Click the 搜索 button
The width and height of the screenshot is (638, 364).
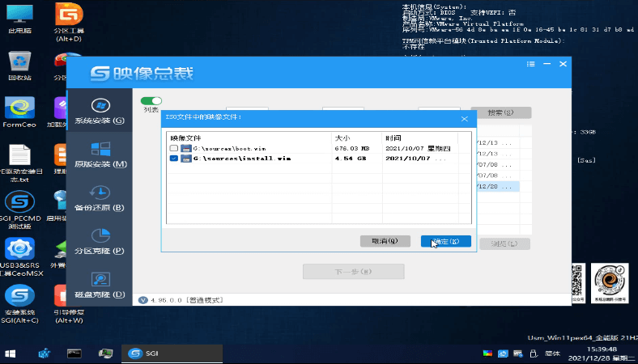click(x=500, y=112)
